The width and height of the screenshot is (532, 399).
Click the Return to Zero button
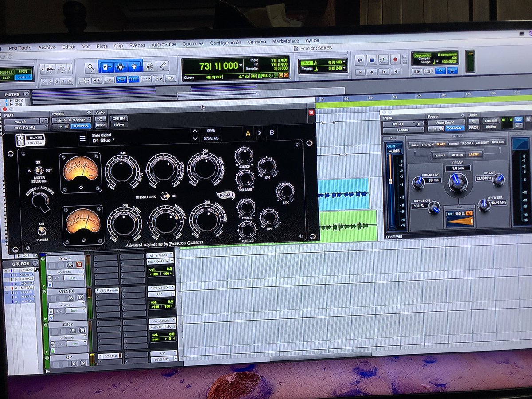click(x=361, y=71)
